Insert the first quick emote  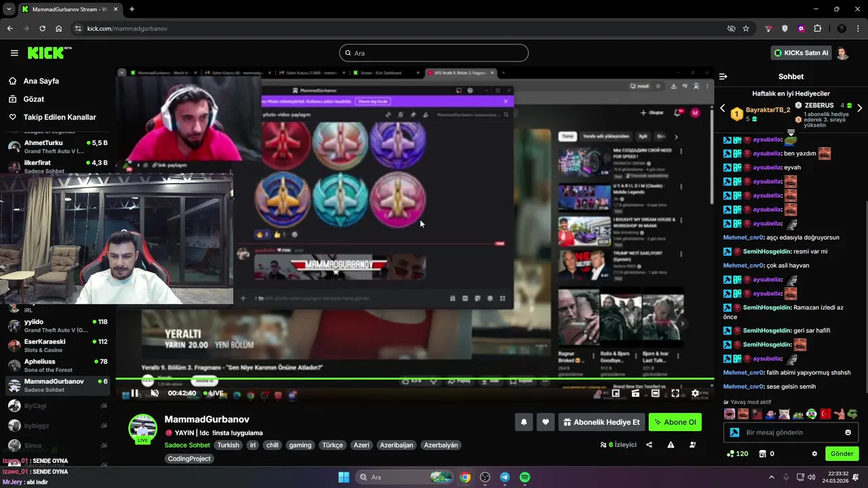click(729, 413)
